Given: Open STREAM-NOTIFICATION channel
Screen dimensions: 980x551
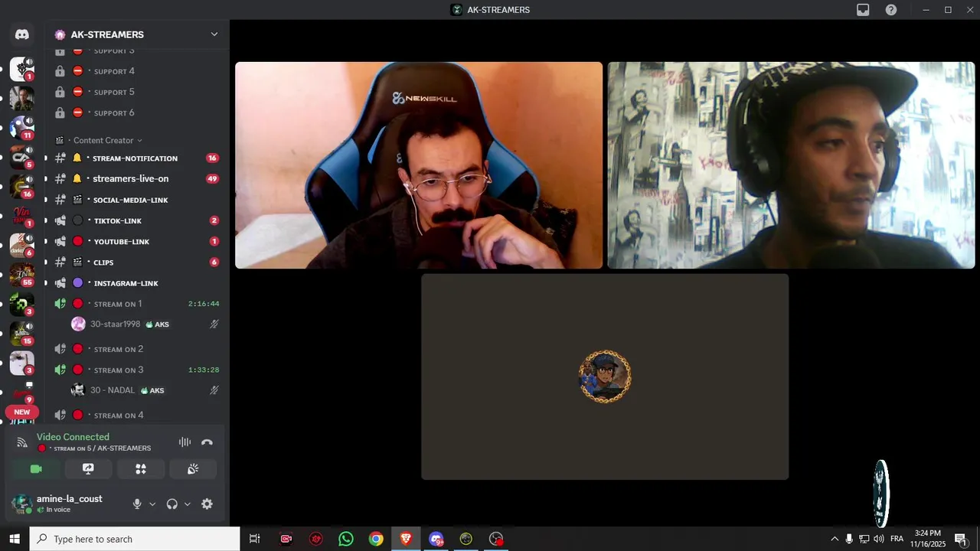Looking at the screenshot, I should pyautogui.click(x=136, y=158).
